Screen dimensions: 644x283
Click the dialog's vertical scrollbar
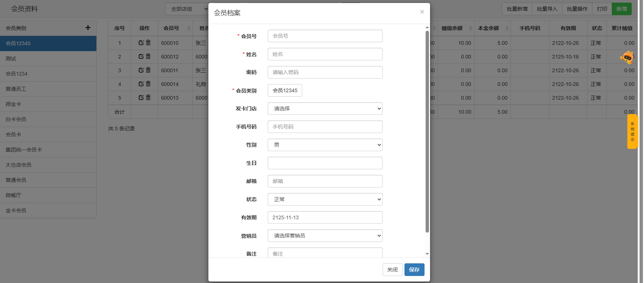(427, 130)
